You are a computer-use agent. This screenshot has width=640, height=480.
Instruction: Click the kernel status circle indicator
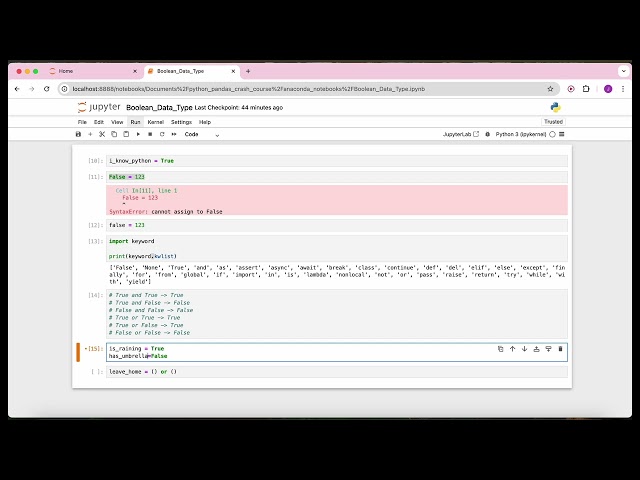click(552, 134)
